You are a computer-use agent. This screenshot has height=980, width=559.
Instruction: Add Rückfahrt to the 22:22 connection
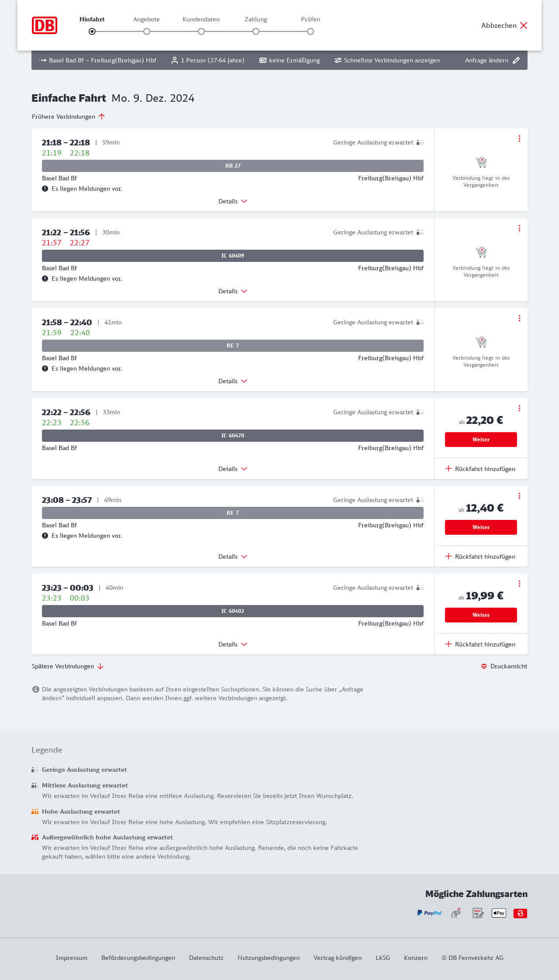click(x=480, y=469)
